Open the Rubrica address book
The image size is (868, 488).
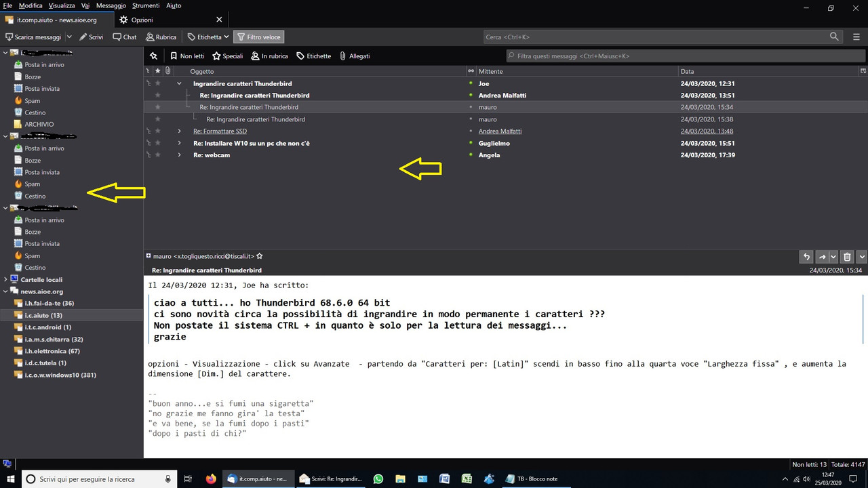[161, 37]
